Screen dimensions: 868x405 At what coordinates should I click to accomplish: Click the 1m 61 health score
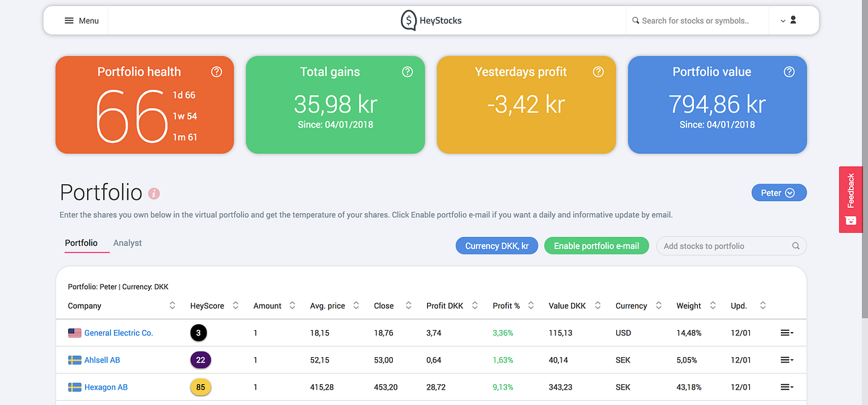click(x=185, y=137)
